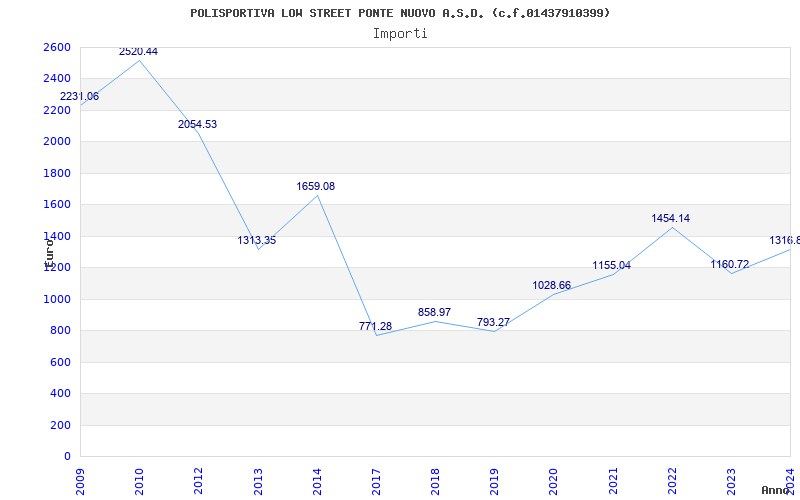Click x-axis year 2017
This screenshot has height=500, width=800.
[376, 481]
